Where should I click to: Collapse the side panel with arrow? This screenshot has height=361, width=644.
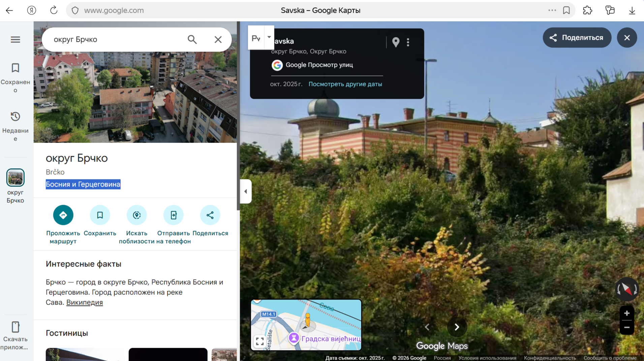[246, 191]
